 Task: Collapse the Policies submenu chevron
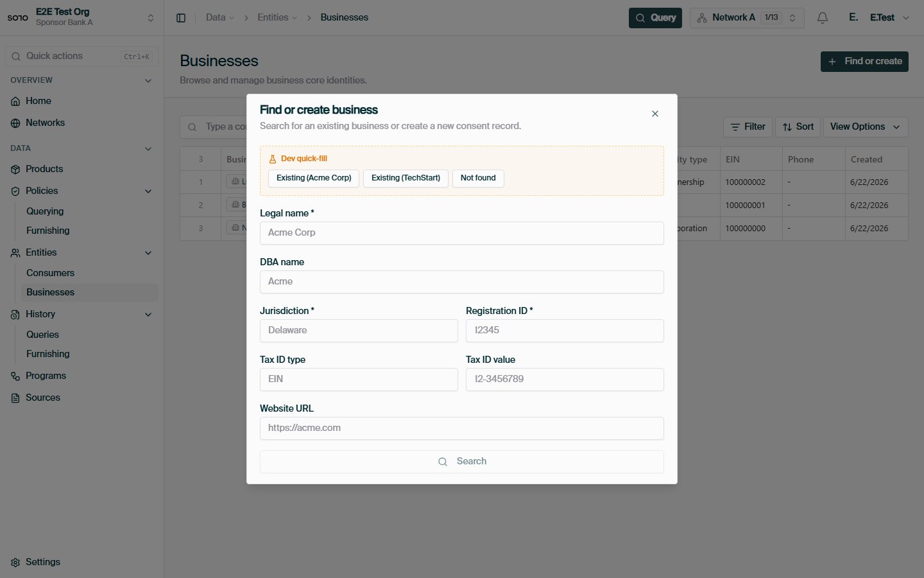148,191
